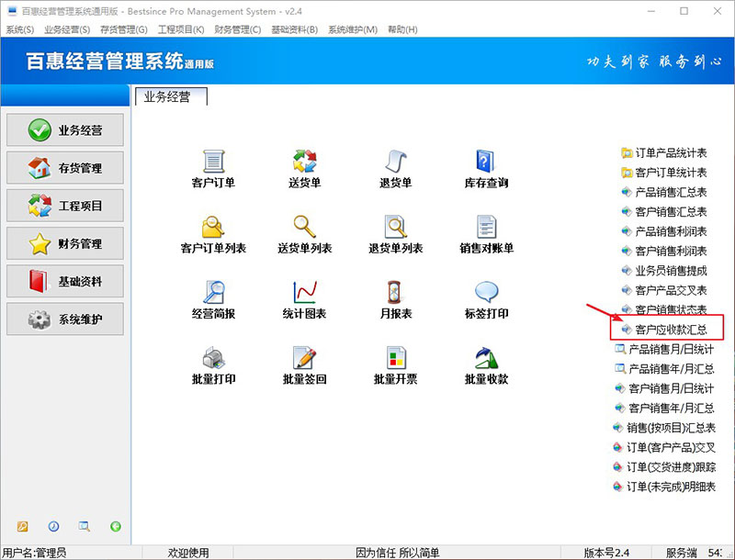Screen dimensions: 735x560
Task: Open the 客户销售状态表 report
Action: pos(663,309)
